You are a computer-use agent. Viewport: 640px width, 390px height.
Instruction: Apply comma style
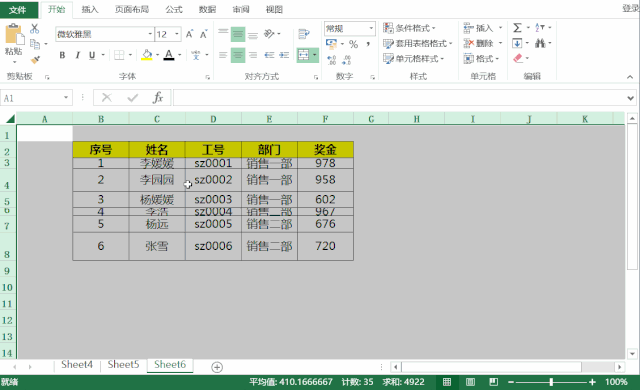pos(368,44)
